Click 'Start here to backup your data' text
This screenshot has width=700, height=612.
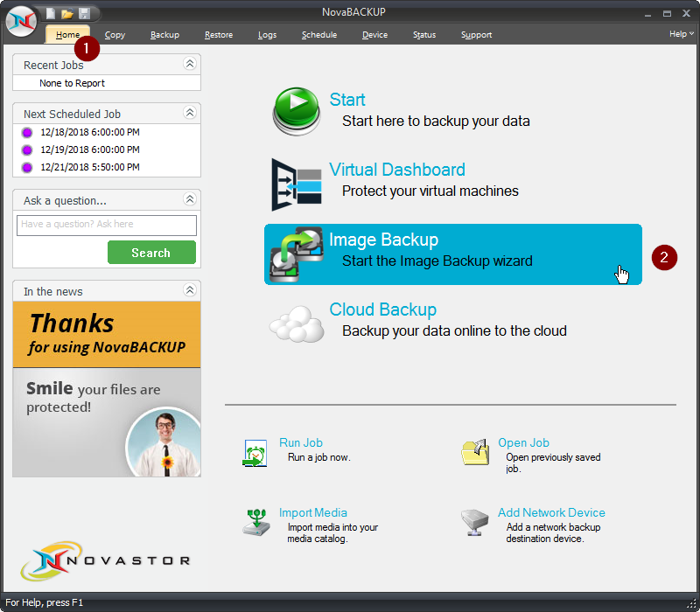436,121
